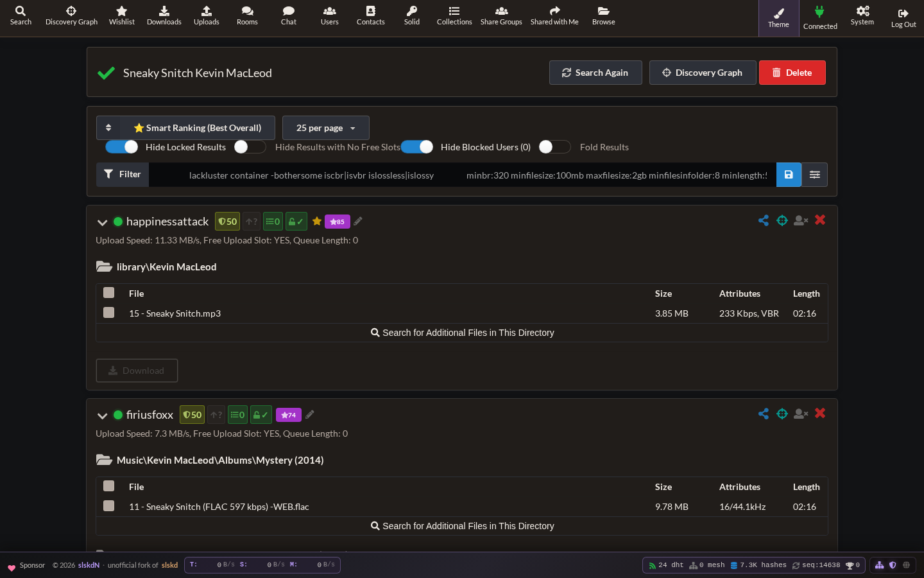Open the Chat section
The width and height of the screenshot is (924, 578).
pos(289,15)
